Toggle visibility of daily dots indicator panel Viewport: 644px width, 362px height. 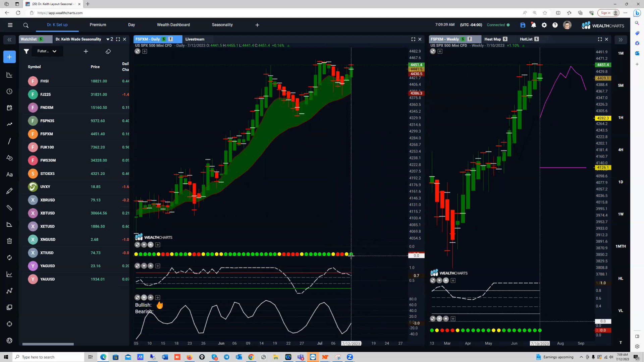138,245
